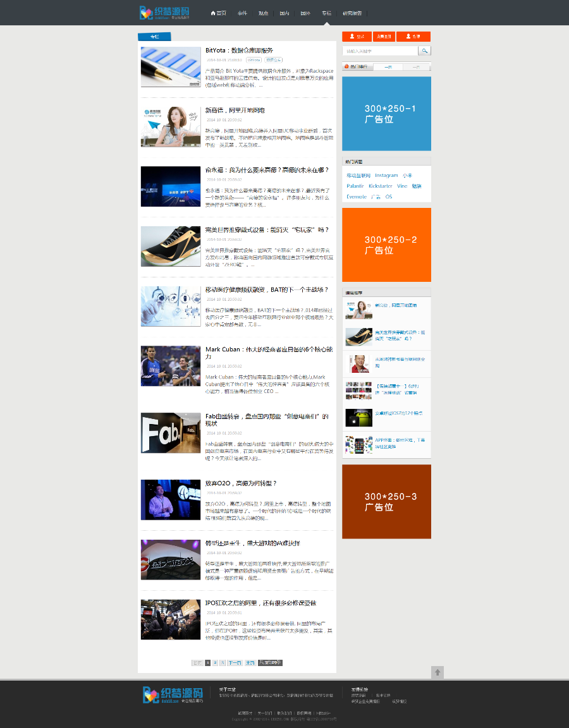The image size is (569, 728).
Task: Click the 300*250-1 blue ad banner
Action: click(x=386, y=114)
